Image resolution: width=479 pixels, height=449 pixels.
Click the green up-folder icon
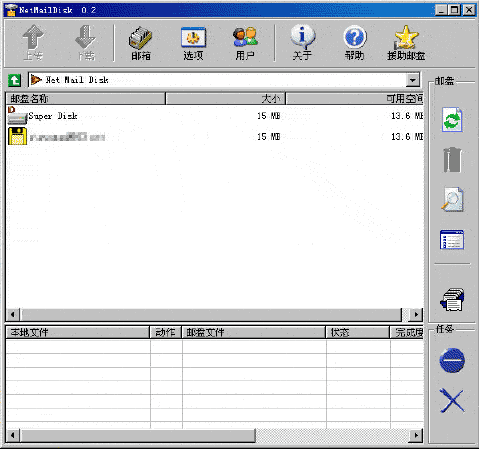pos(14,80)
